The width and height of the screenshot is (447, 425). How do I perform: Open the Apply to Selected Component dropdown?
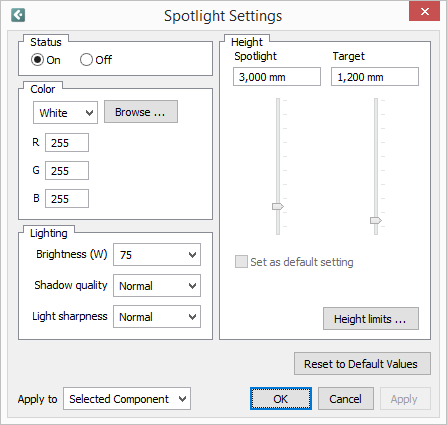point(127,399)
